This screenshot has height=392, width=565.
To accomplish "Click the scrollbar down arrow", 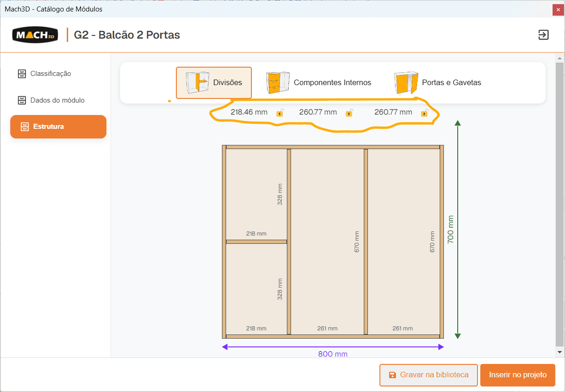I will (x=559, y=352).
